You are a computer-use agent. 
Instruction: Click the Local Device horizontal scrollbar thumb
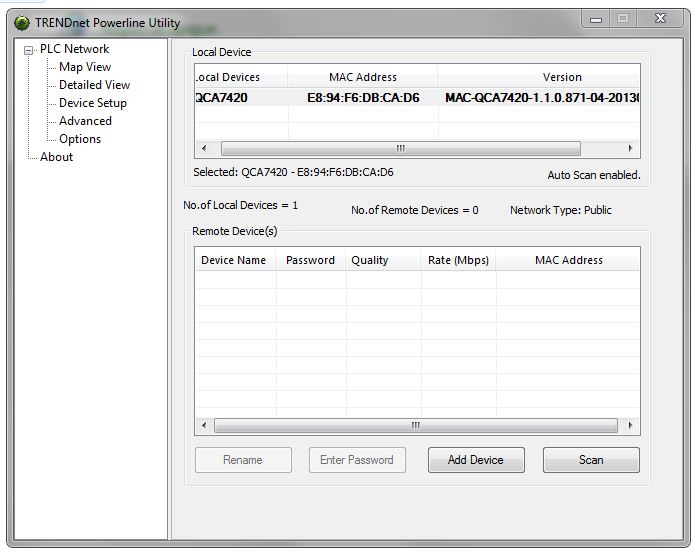coord(401,148)
